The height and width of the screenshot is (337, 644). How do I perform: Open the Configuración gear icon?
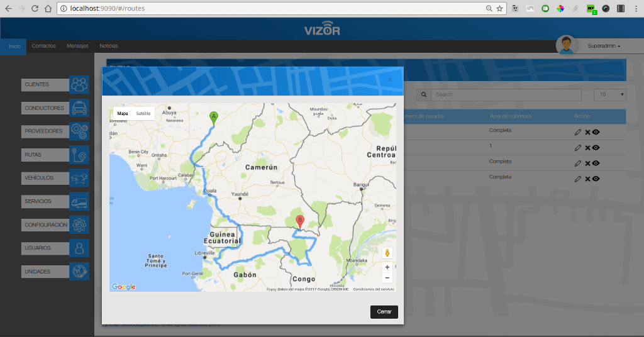point(79,225)
